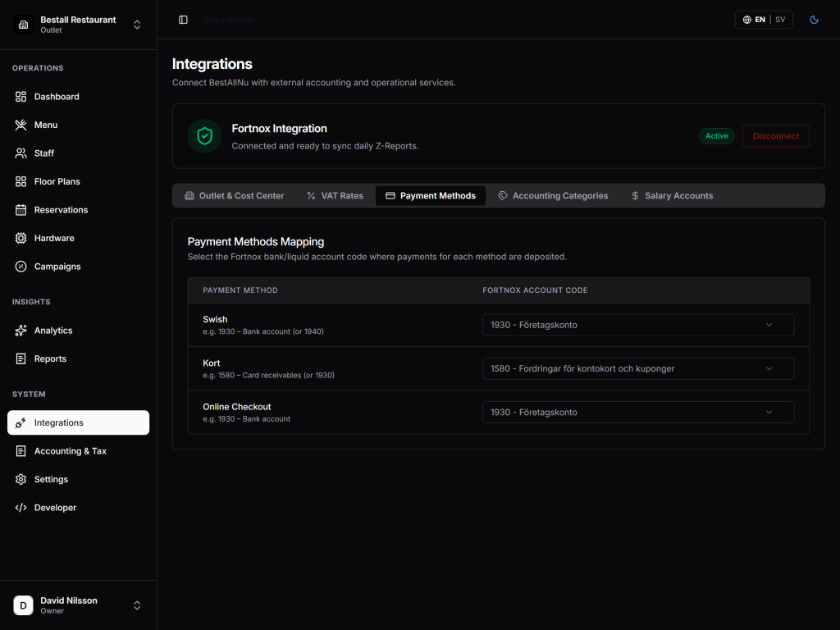This screenshot has height=630, width=840.
Task: Open the Developer sidebar link
Action: coord(78,508)
